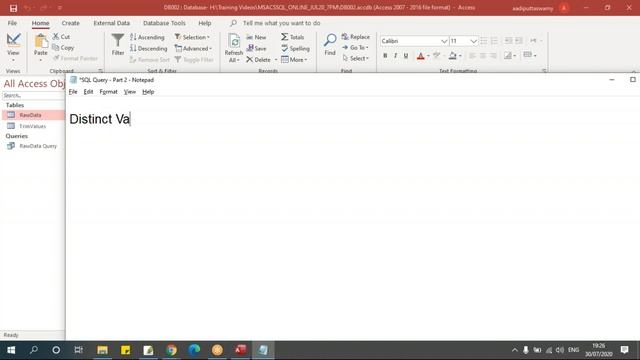Click Windows Task View icon
The height and width of the screenshot is (360, 640).
[x=78, y=350]
